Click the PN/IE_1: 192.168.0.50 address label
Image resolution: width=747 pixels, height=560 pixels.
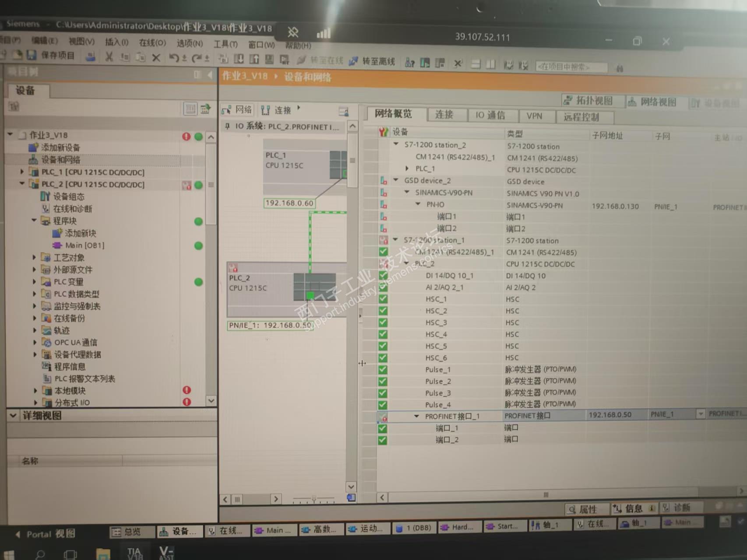pyautogui.click(x=270, y=325)
